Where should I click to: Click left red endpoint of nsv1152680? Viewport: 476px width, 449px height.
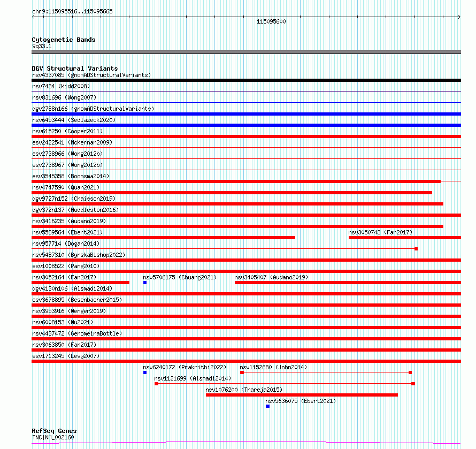[x=242, y=372]
